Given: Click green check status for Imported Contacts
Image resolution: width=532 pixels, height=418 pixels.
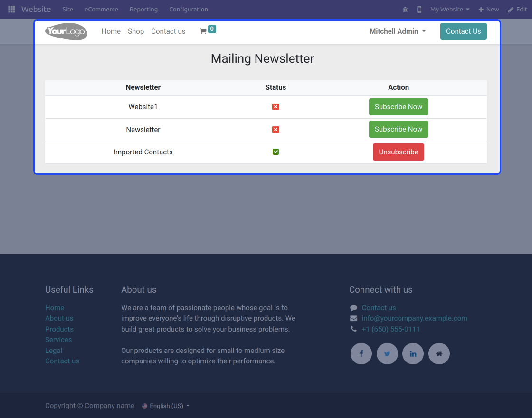Looking at the screenshot, I should [x=275, y=152].
